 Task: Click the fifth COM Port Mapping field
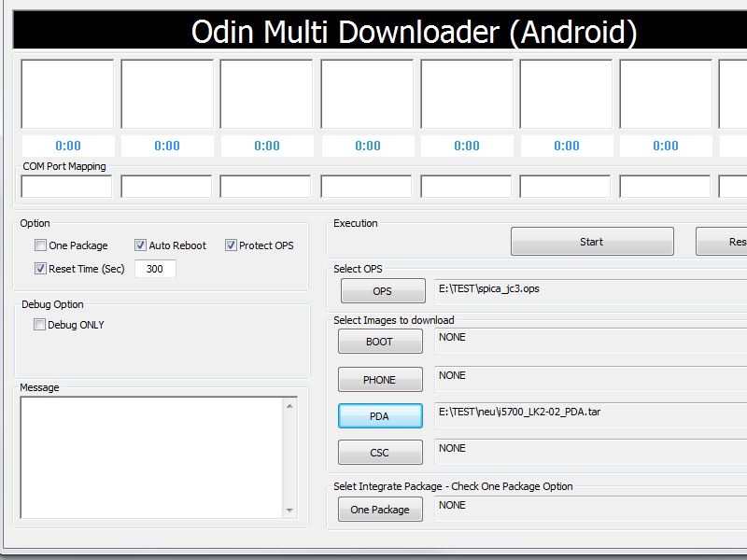coord(466,186)
